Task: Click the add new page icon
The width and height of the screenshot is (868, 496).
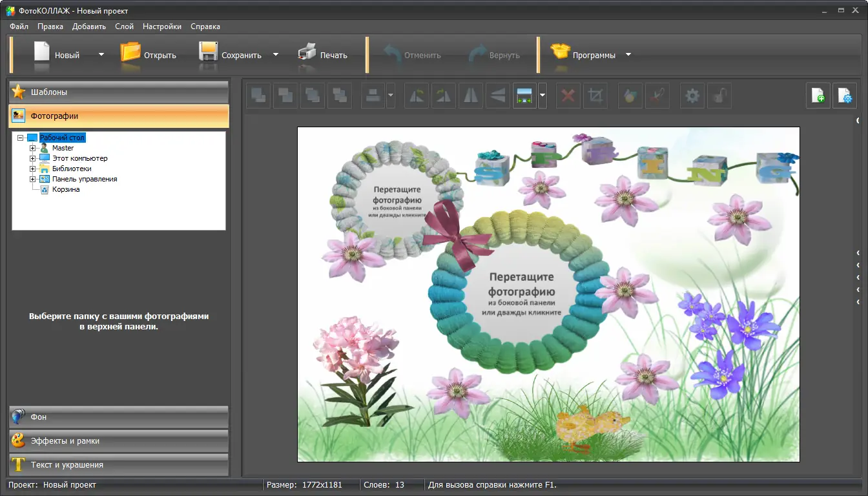Action: tap(818, 96)
